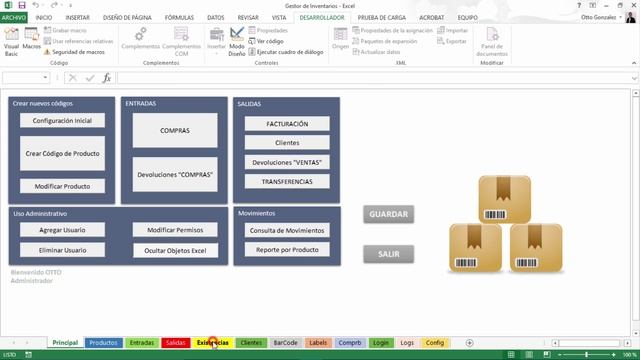Open the PRUEBA DE CARGA tab
The width and height of the screenshot is (640, 360).
[x=382, y=18]
